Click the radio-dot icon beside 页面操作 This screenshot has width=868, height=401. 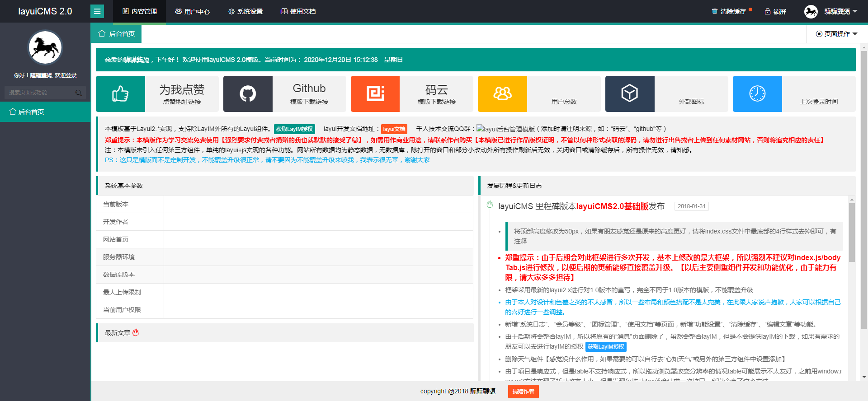point(819,34)
